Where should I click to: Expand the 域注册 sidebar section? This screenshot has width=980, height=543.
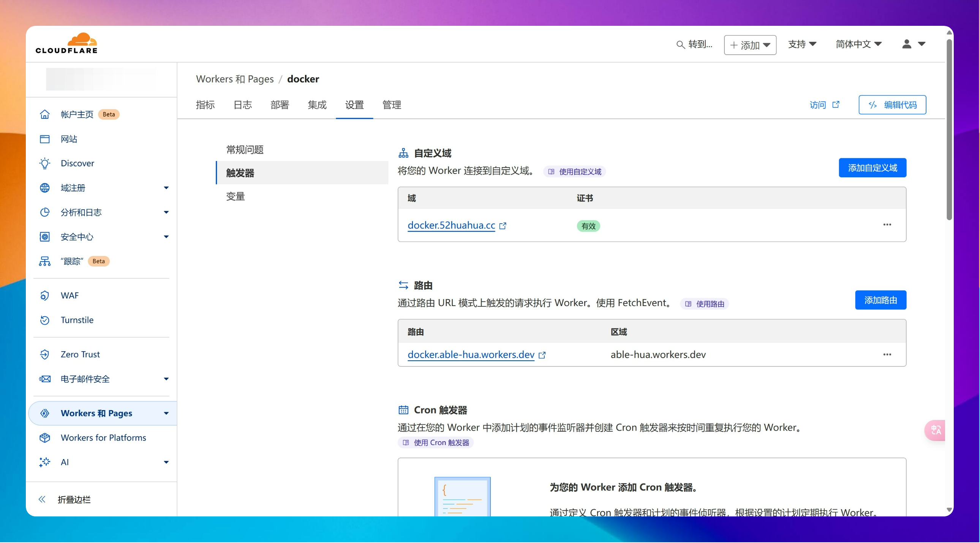tap(166, 188)
